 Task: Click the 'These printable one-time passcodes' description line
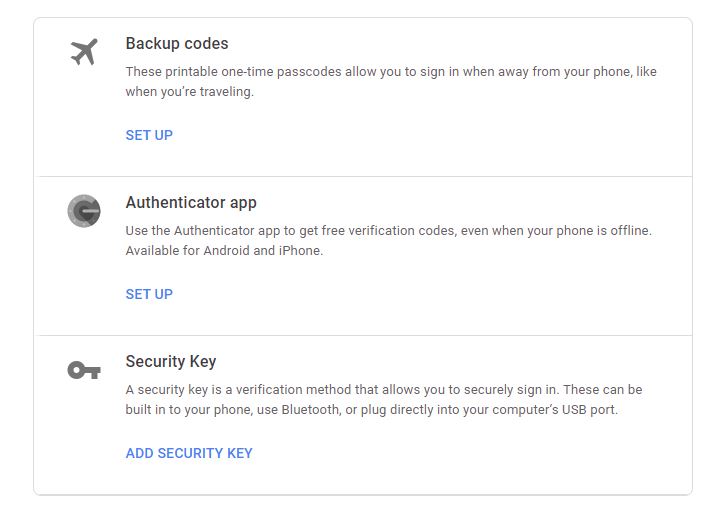point(391,72)
